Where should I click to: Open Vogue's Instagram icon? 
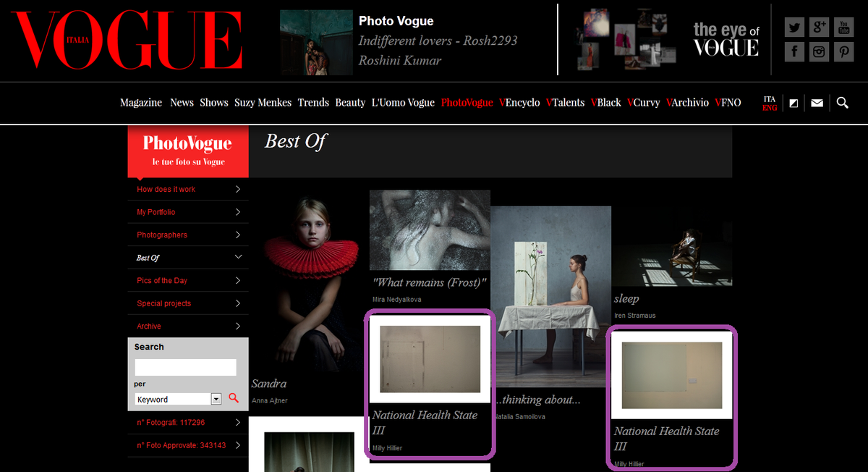819,51
